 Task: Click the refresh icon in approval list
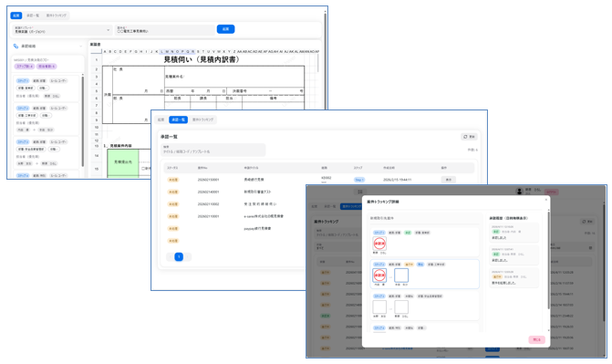click(465, 137)
